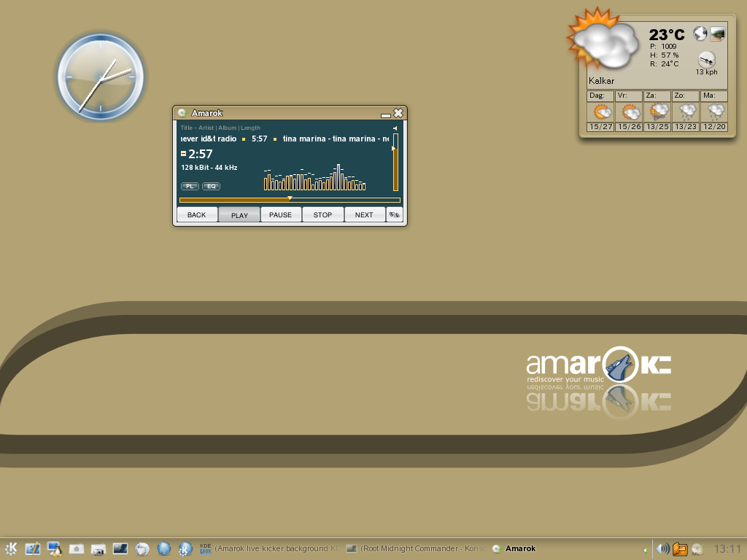The width and height of the screenshot is (747, 560).
Task: Click the orange clipboard tray icon
Action: coord(680,549)
